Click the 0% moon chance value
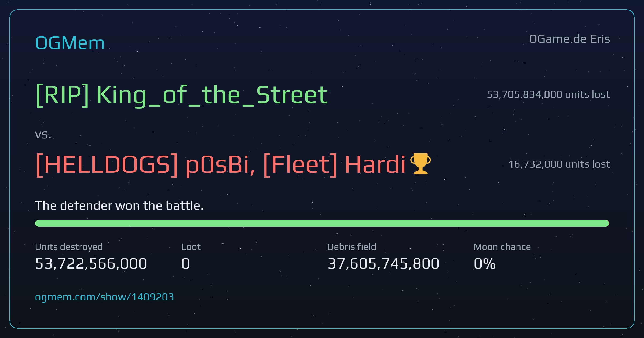This screenshot has width=644, height=338. 485,264
